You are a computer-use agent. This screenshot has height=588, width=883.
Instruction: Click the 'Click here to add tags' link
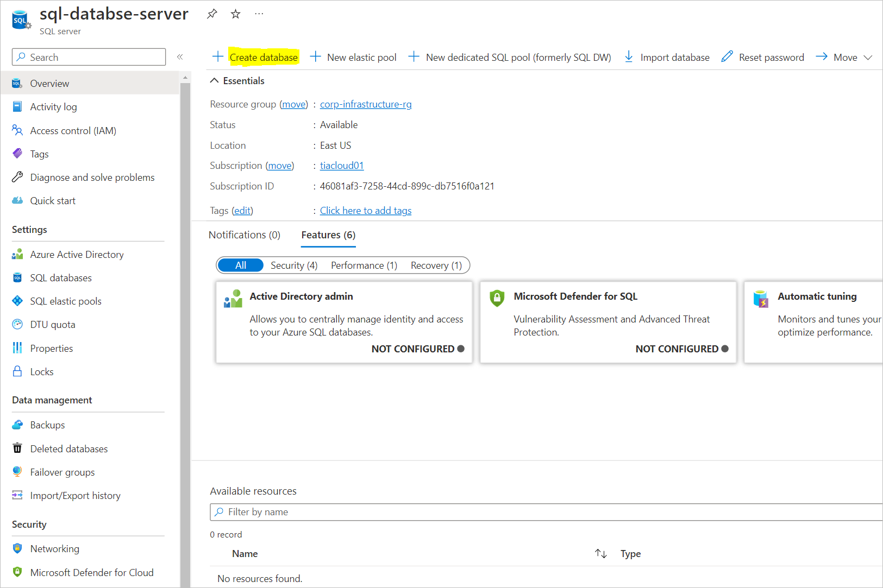(366, 211)
